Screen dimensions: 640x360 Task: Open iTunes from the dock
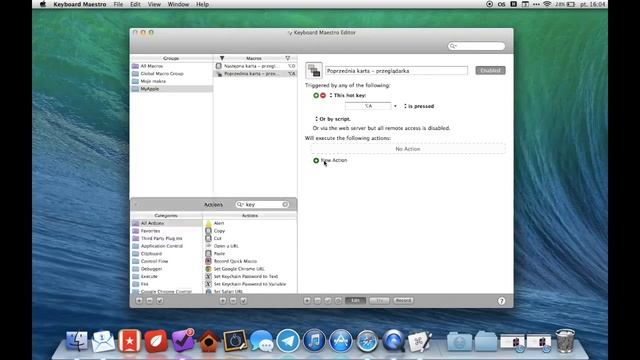314,341
